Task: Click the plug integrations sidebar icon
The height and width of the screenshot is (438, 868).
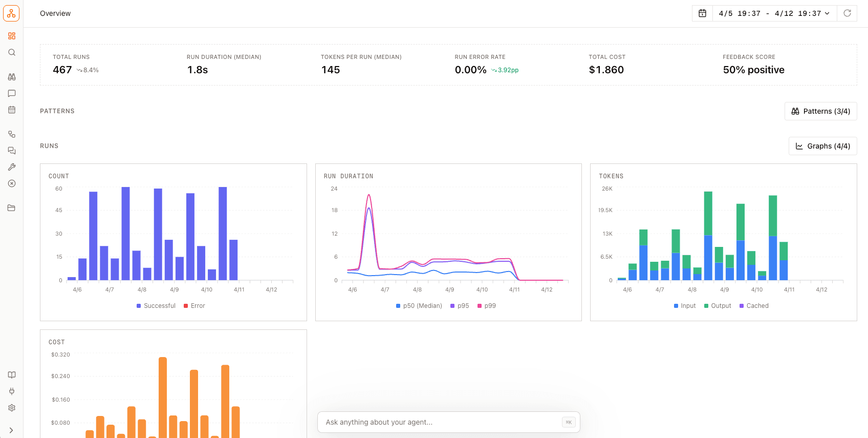Action: click(x=12, y=391)
